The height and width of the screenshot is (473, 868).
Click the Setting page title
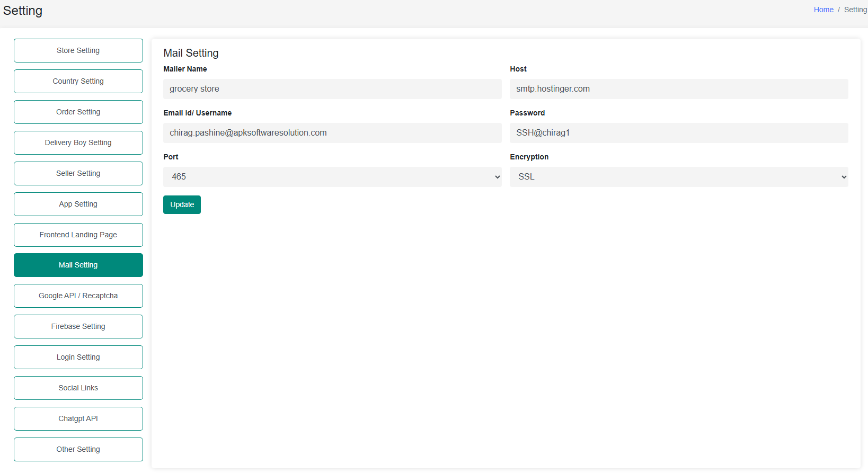(x=23, y=11)
